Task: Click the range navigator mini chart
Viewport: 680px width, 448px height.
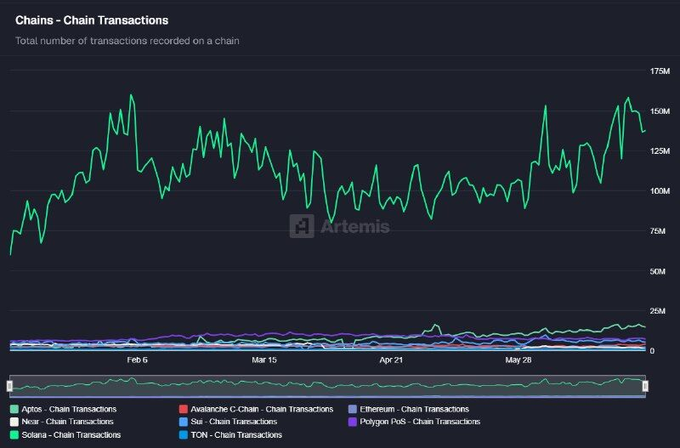Action: click(327, 386)
